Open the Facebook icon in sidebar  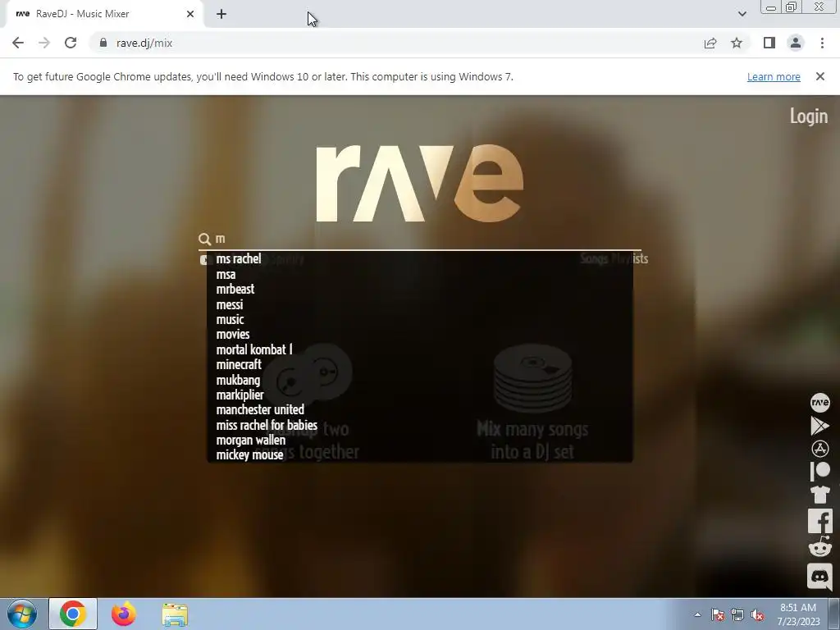pyautogui.click(x=819, y=521)
